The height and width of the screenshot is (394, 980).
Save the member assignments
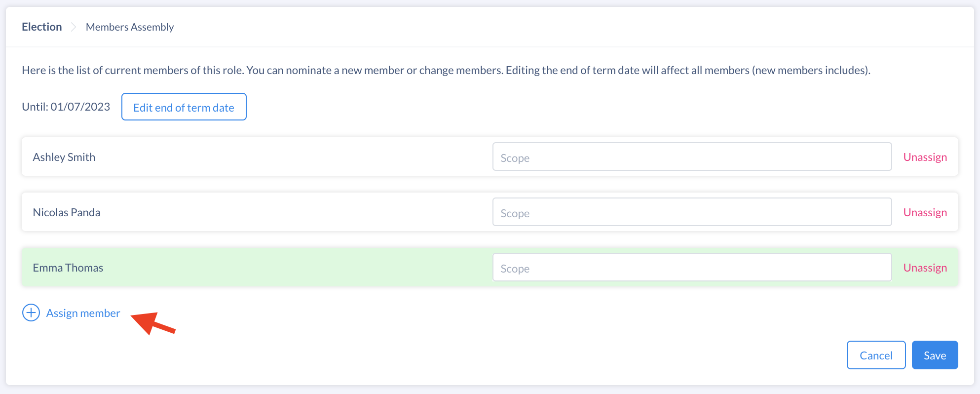click(x=935, y=355)
